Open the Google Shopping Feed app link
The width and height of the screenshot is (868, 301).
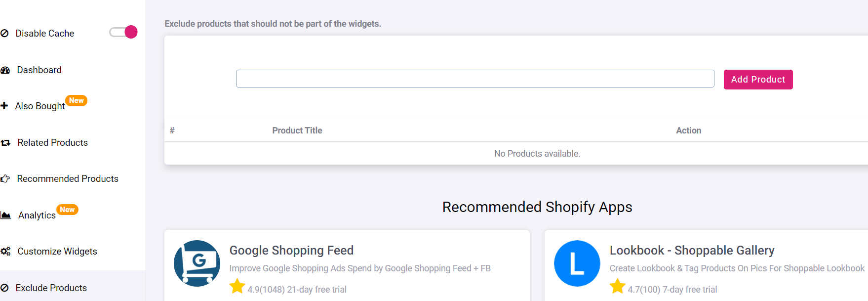tap(291, 251)
